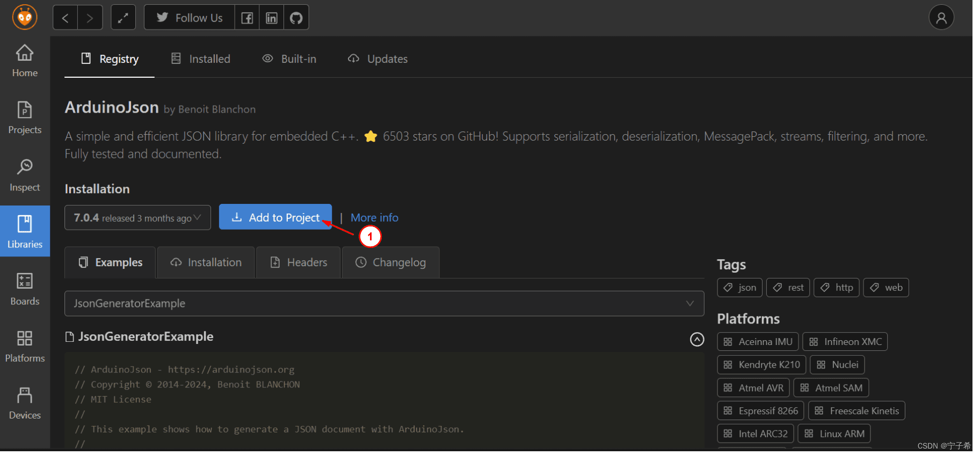Viewport: 980px width, 455px height.
Task: Select the Installation tab
Action: [206, 262]
